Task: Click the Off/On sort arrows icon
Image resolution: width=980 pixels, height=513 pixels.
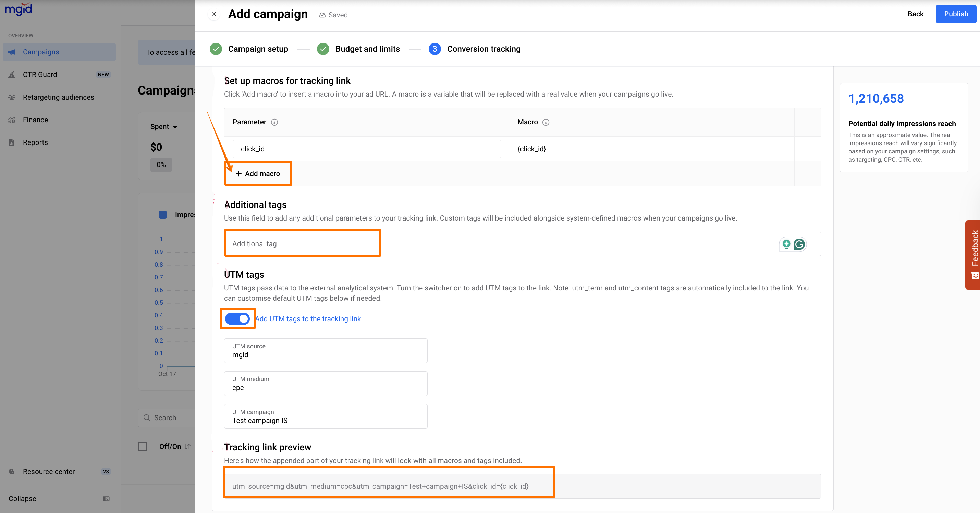Action: coord(187,447)
